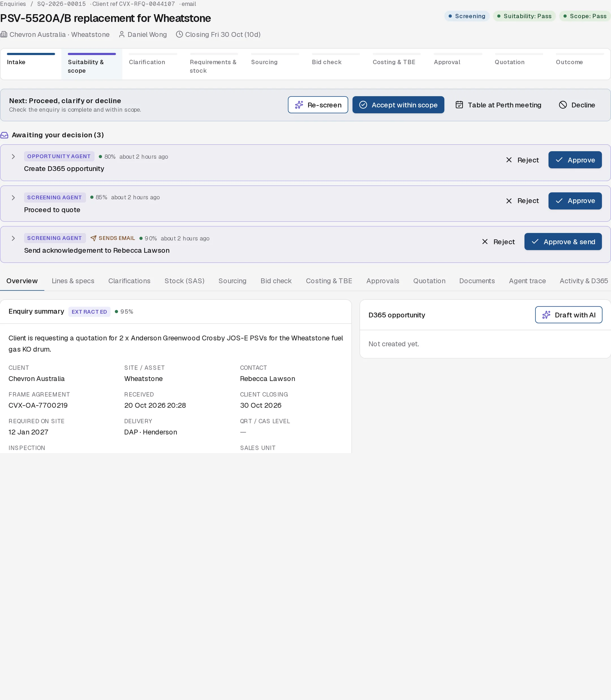The image size is (611, 700).
Task: Click the Decline button
Action: pos(576,105)
